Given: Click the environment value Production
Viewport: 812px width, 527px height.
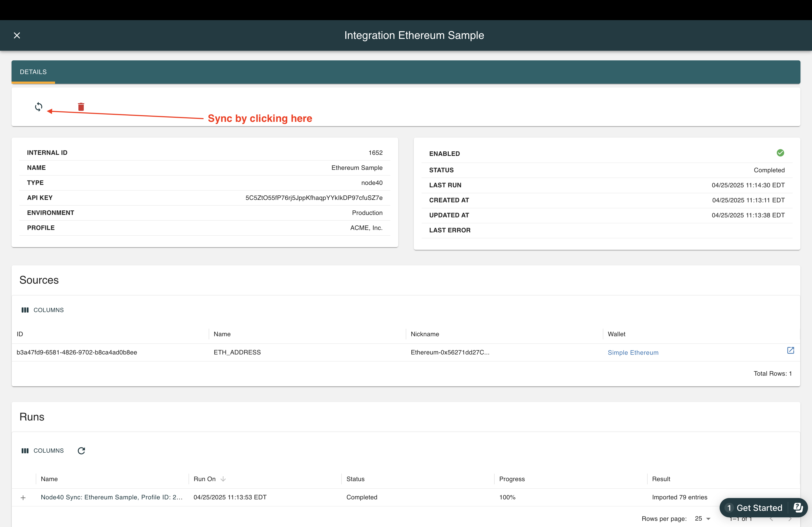Looking at the screenshot, I should point(367,213).
